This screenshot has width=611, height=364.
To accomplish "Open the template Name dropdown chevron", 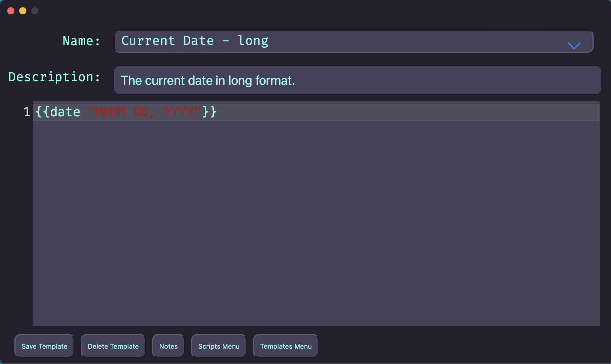I will coord(574,46).
